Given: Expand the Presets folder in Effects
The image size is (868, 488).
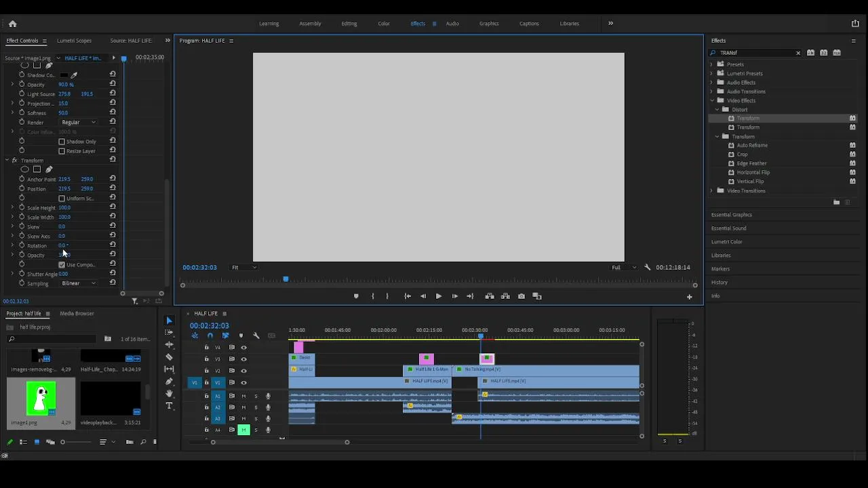Looking at the screenshot, I should pos(711,64).
